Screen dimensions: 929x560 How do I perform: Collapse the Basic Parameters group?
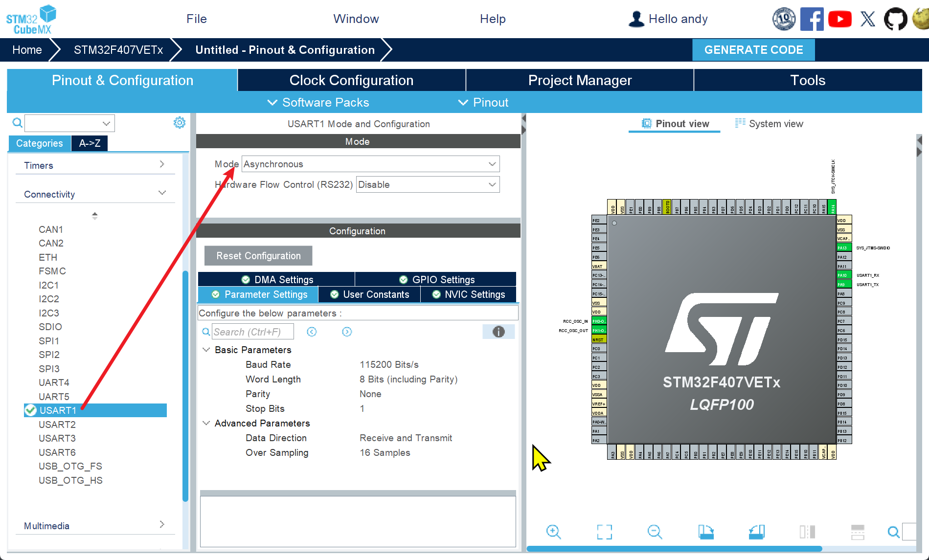(206, 350)
